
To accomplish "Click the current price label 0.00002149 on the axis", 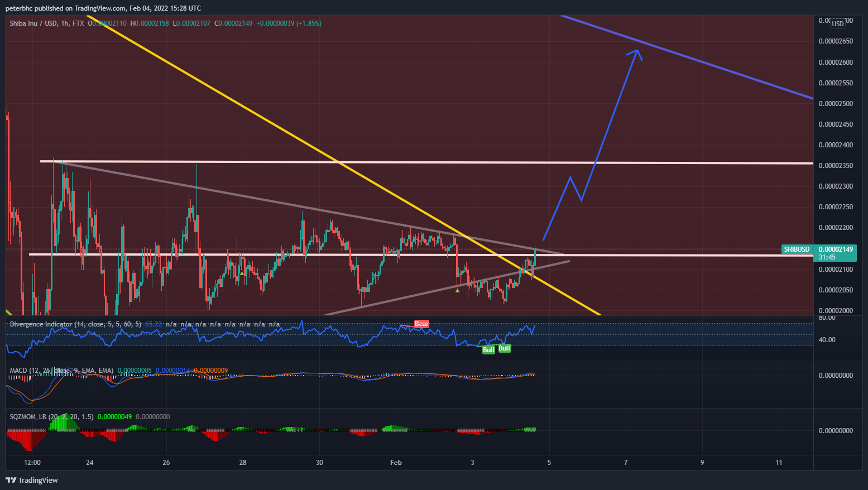I will point(836,249).
